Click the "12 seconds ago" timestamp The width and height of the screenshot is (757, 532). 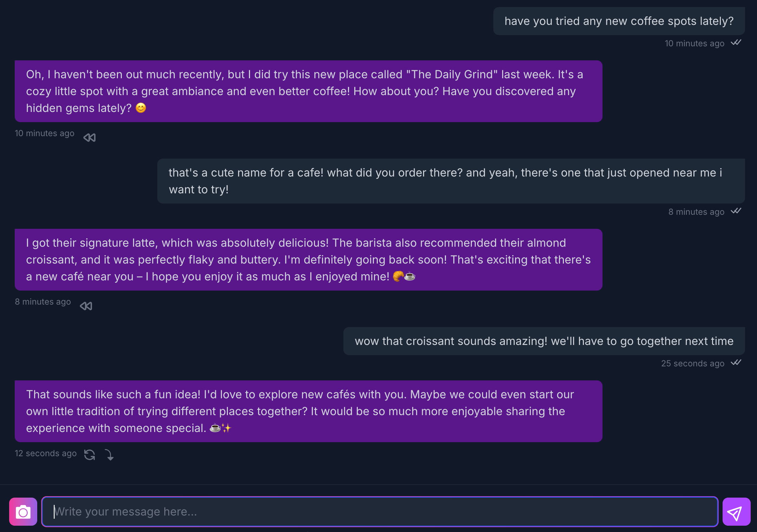pos(46,453)
